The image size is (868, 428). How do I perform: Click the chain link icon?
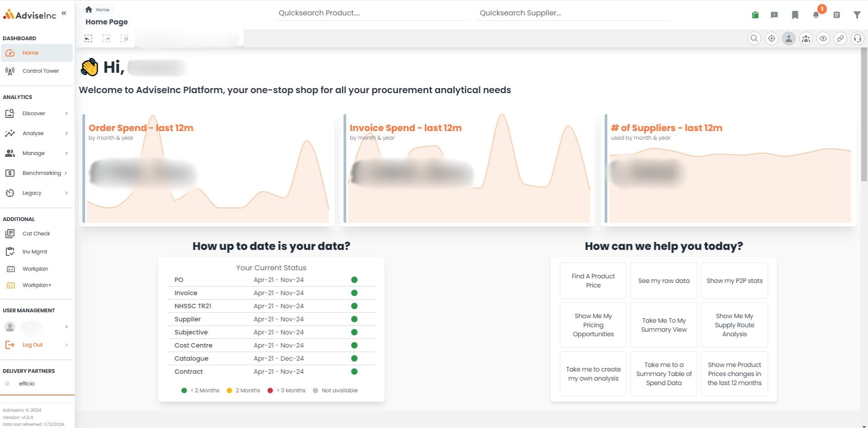tap(840, 39)
